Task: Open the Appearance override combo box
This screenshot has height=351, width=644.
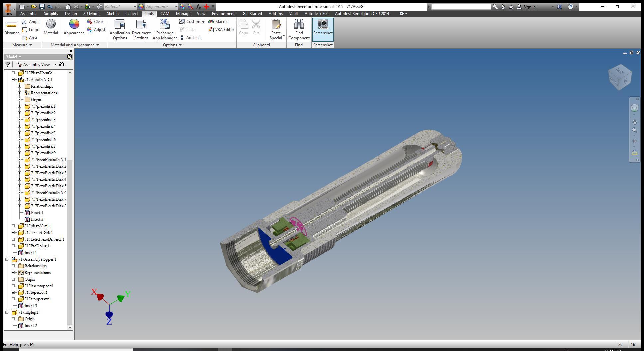Action: [x=161, y=7]
